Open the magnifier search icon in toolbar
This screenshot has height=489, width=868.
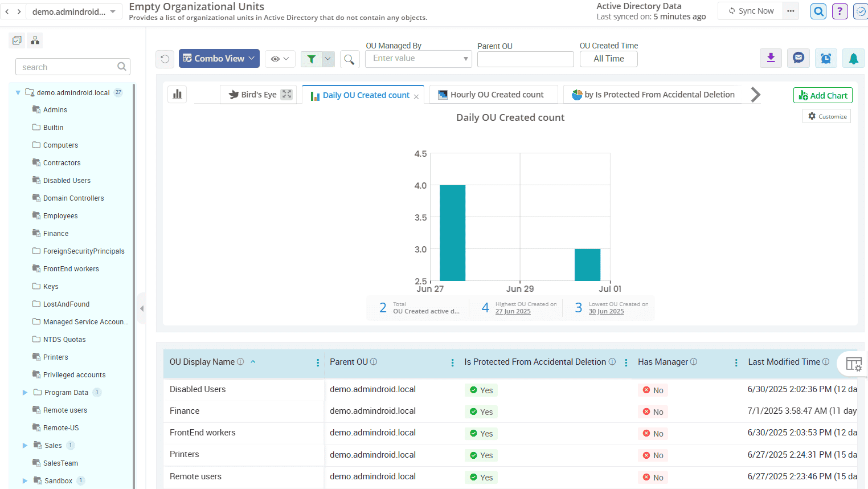[349, 59]
